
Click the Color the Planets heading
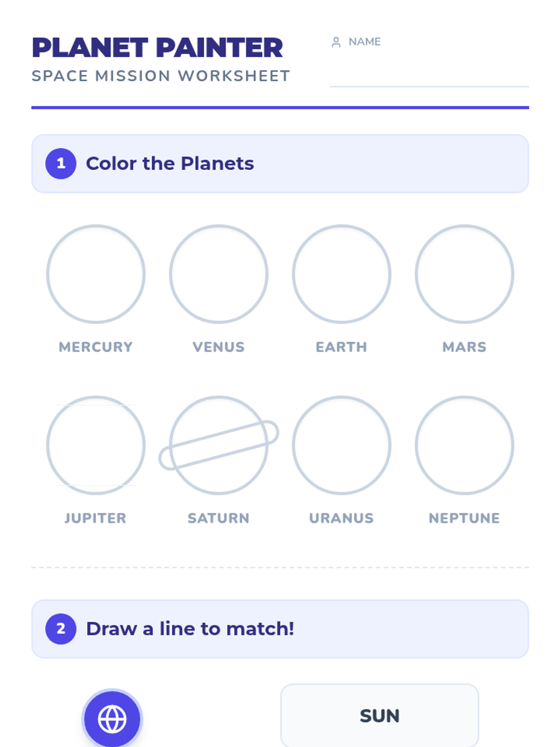coord(170,163)
